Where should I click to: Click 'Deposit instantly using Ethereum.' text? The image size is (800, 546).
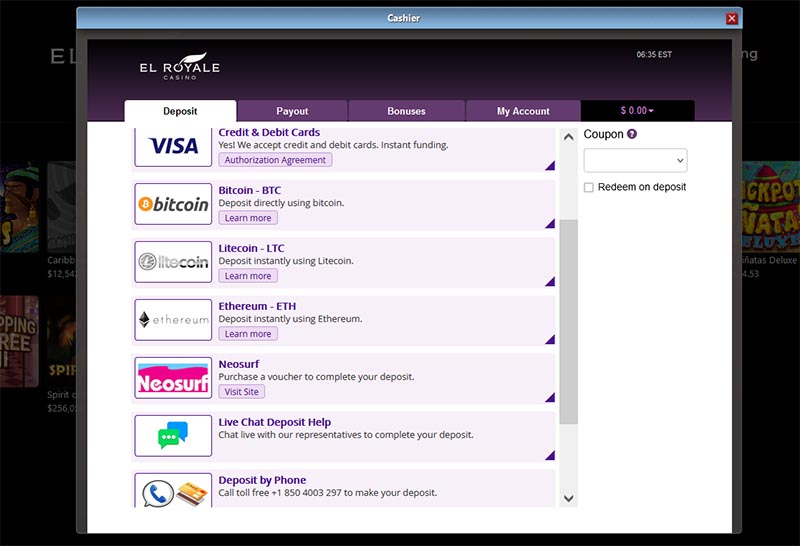point(290,319)
